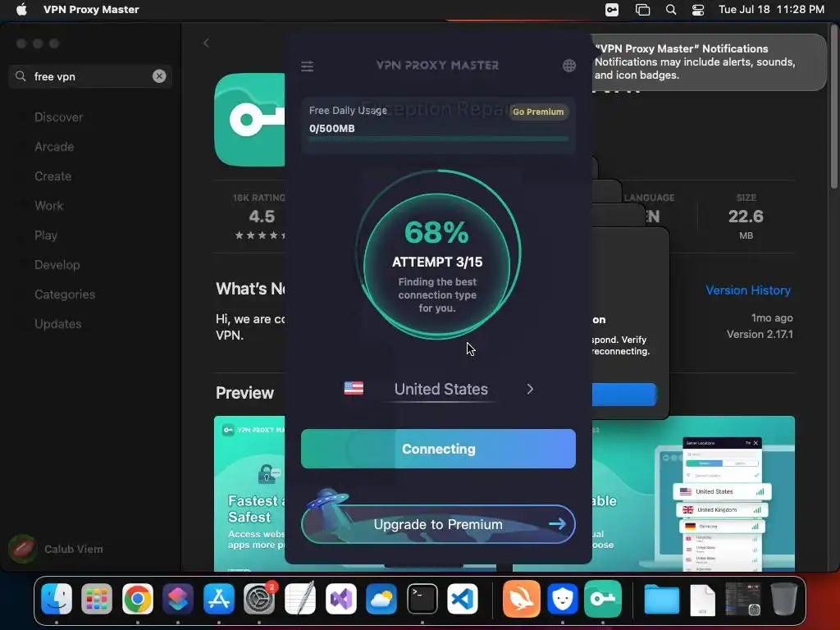Open System Settings from the Dock
Image resolution: width=840 pixels, height=630 pixels.
pos(259,598)
